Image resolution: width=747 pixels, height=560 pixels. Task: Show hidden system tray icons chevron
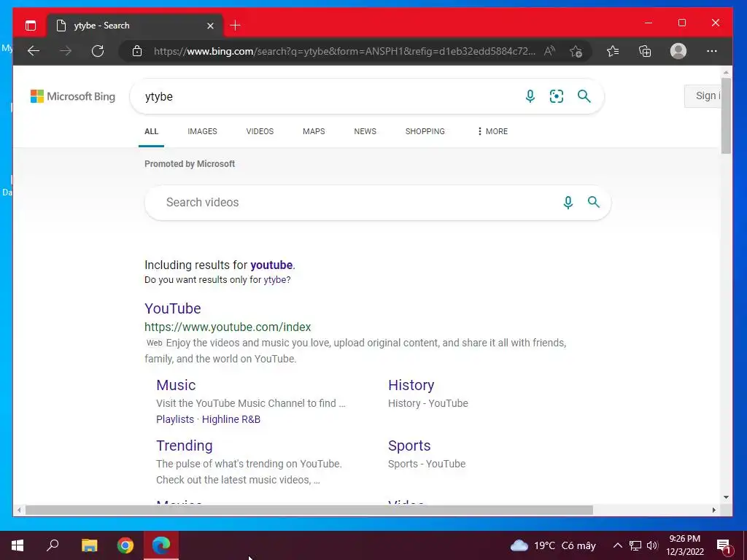pos(617,545)
